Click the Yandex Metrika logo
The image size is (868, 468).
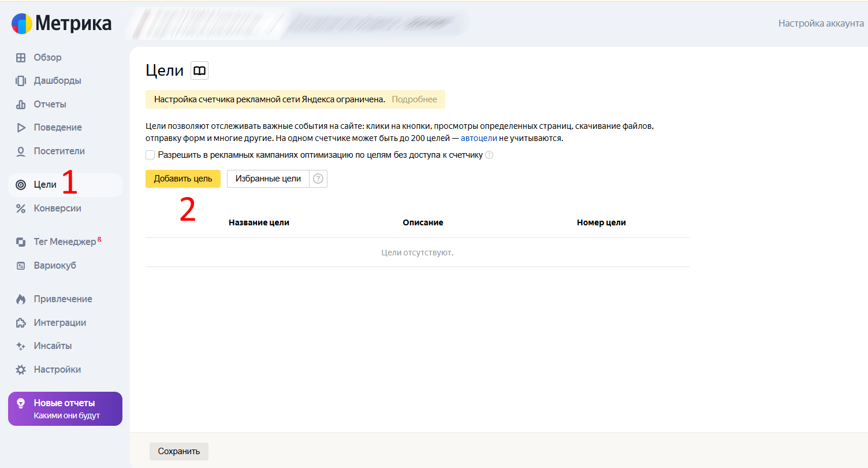(61, 24)
